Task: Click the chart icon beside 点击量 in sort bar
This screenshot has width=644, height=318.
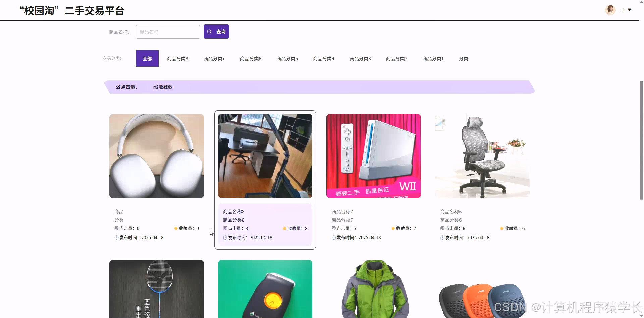Action: click(x=118, y=87)
